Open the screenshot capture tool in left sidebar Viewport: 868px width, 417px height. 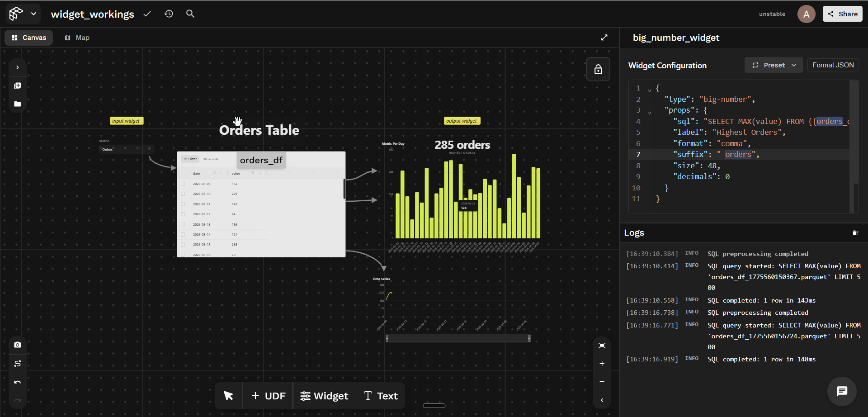point(17,345)
